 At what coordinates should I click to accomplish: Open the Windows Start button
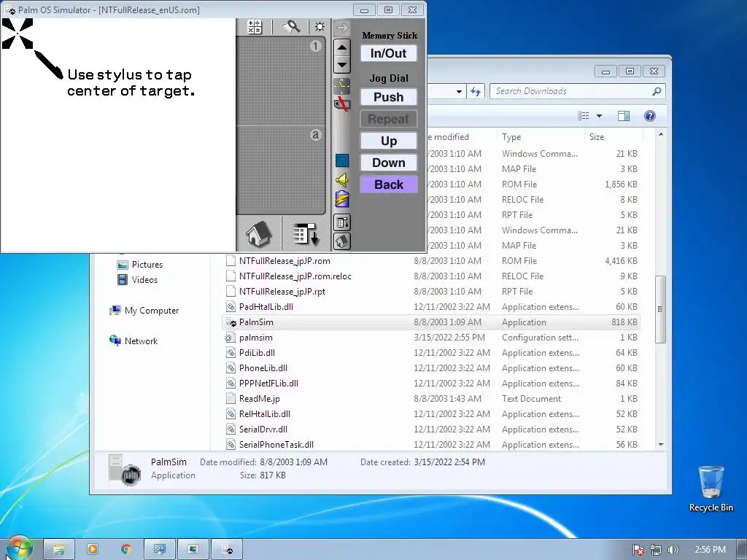tap(18, 548)
